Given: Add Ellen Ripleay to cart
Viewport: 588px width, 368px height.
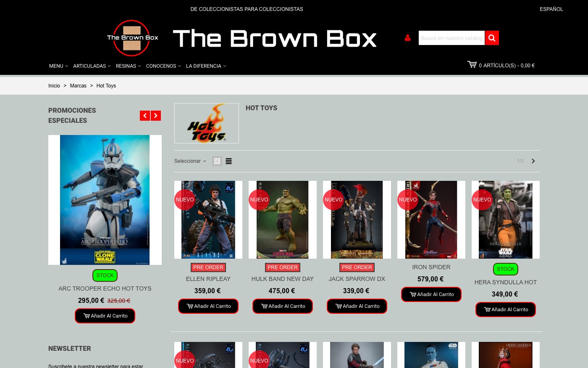Looking at the screenshot, I should [x=208, y=306].
